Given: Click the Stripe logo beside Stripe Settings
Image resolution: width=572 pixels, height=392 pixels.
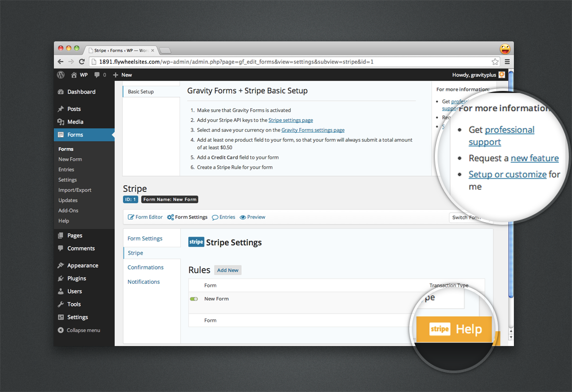Looking at the screenshot, I should click(x=196, y=242).
